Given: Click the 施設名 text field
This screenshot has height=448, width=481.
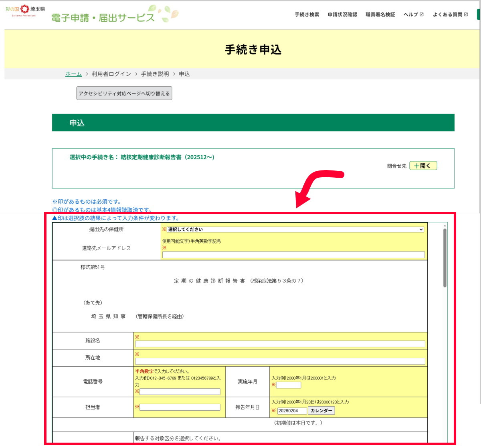Looking at the screenshot, I should 280,344.
